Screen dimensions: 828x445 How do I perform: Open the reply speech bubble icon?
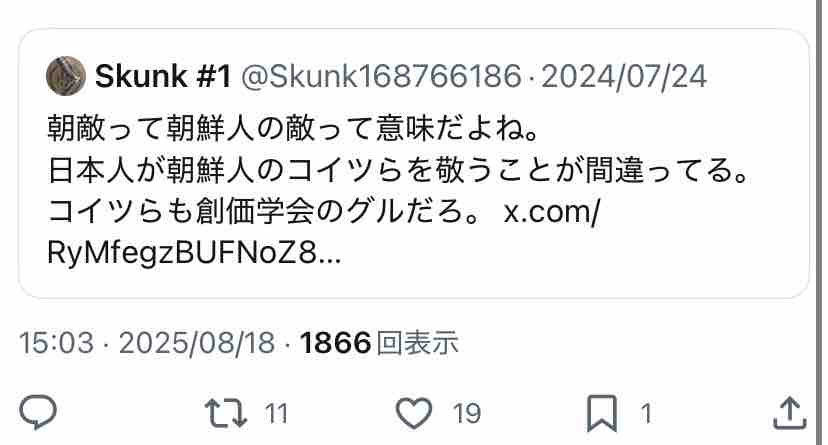[38, 412]
